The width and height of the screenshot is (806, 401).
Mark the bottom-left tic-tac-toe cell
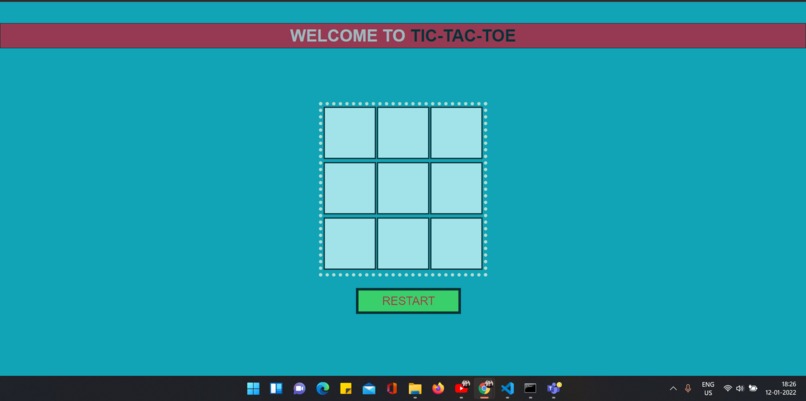[350, 244]
